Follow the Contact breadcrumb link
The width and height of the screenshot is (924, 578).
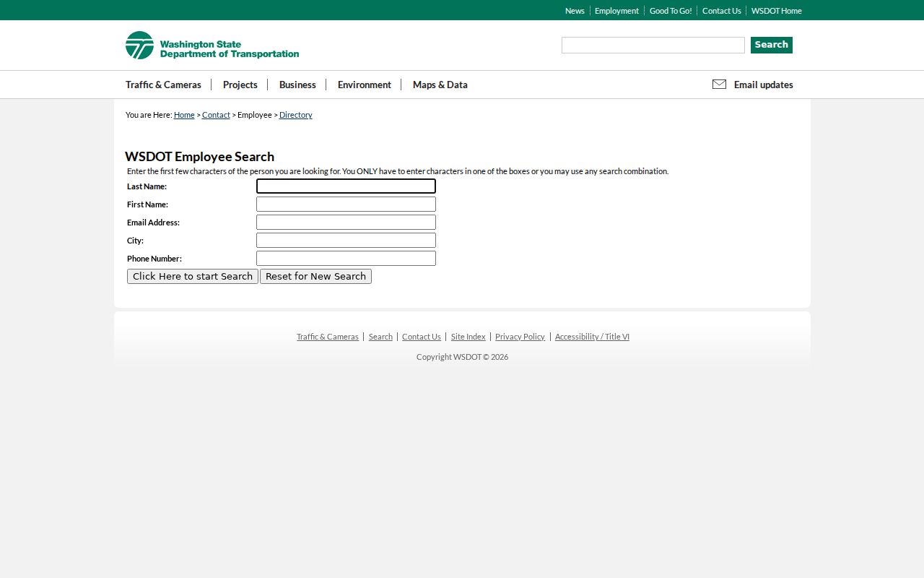(x=216, y=115)
